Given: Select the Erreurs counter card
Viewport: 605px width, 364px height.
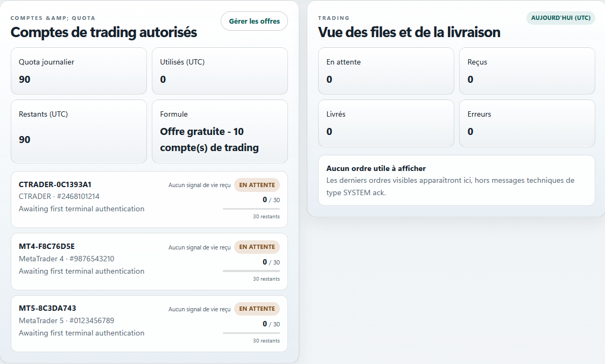Looking at the screenshot, I should [527, 123].
